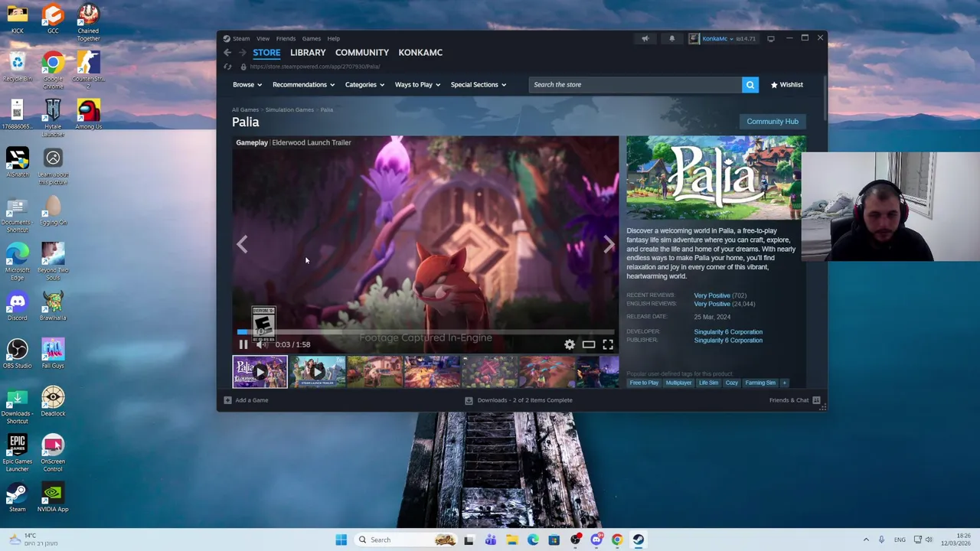Image resolution: width=980 pixels, height=551 pixels.
Task: Select the STORE tab
Action: (266, 53)
